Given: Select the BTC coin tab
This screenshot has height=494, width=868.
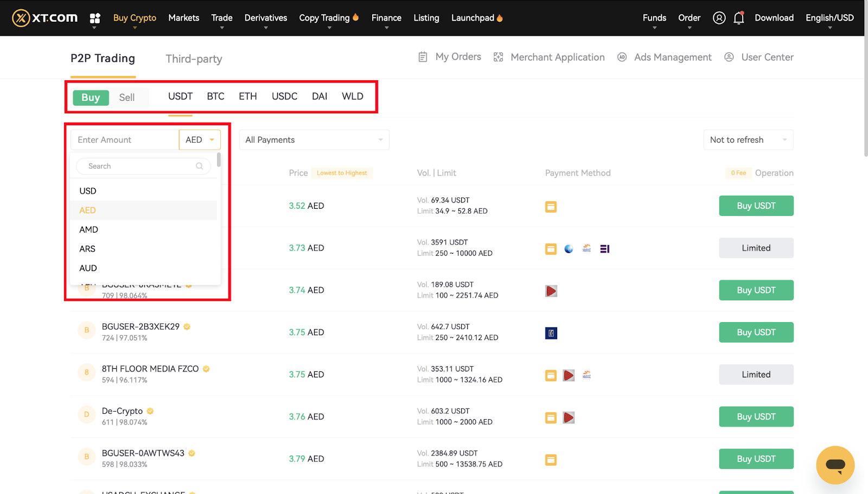Looking at the screenshot, I should [x=215, y=97].
